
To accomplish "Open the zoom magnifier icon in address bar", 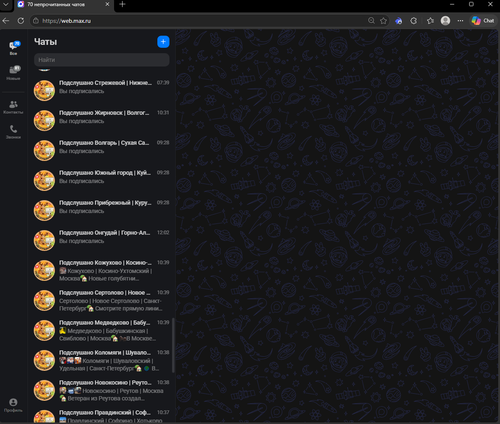I will [371, 21].
